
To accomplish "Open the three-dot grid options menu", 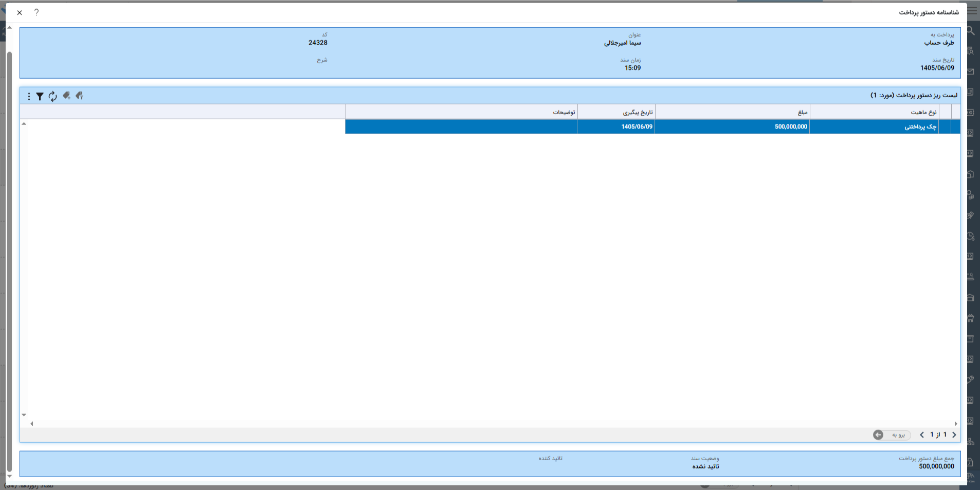I will point(29,96).
